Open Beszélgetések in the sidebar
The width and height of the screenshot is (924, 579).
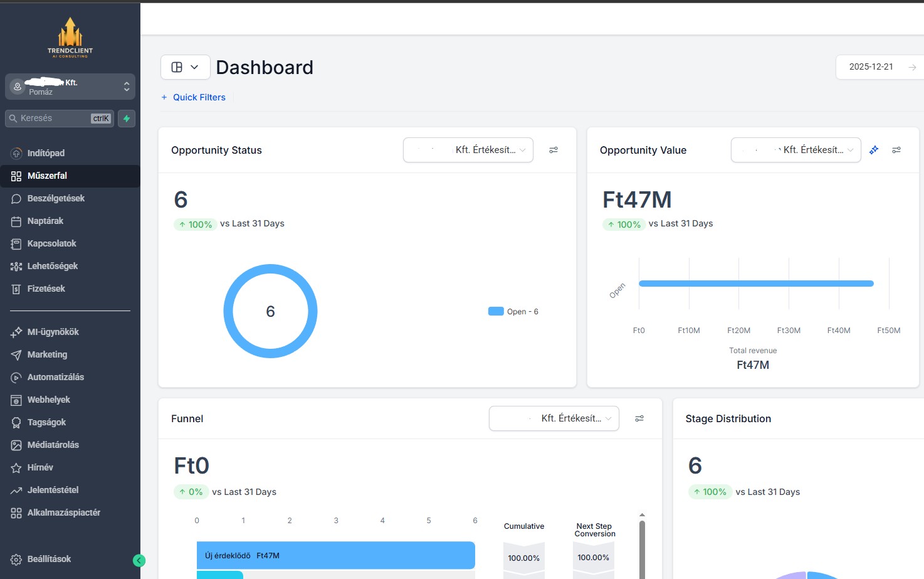tap(56, 198)
